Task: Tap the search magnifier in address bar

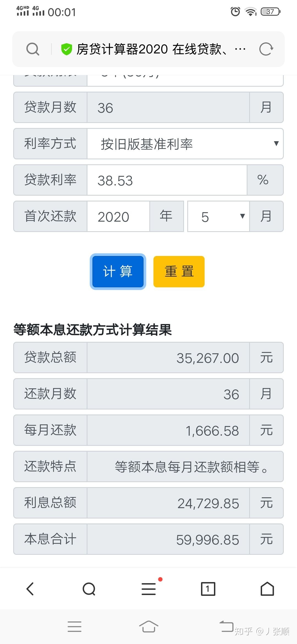Action: tap(33, 49)
